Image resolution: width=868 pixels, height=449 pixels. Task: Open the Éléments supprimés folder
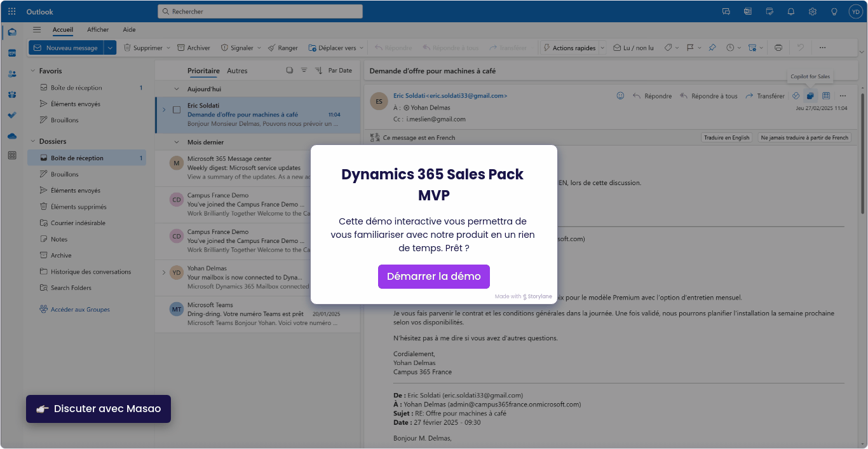79,207
